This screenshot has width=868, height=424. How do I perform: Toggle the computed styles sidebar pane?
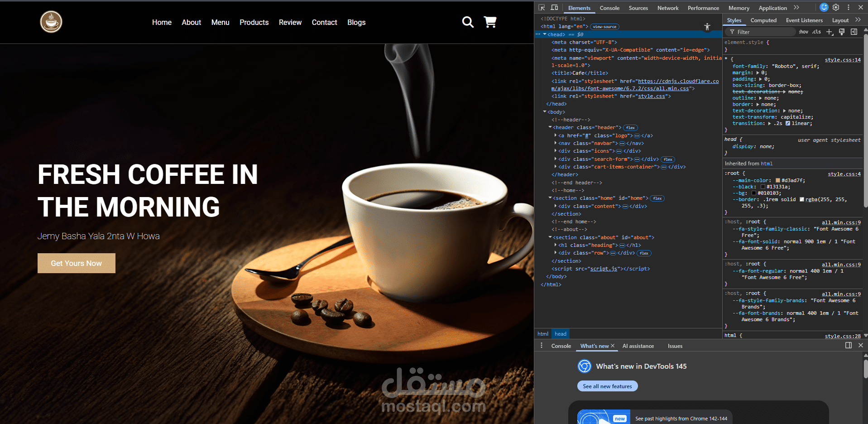tap(854, 32)
